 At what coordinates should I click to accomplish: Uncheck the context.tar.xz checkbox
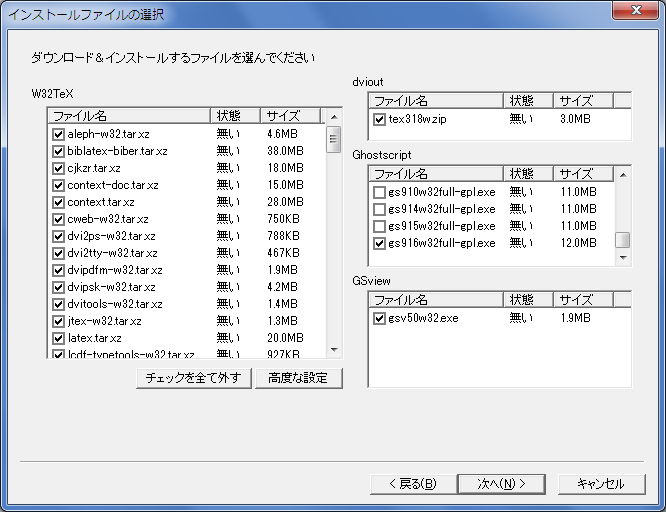tap(58, 202)
